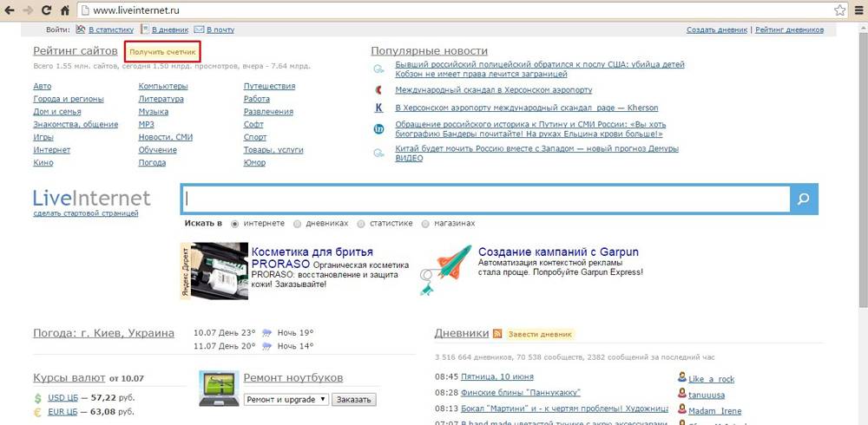Screen dimensions: 868x425
Task: Open Знакомства, общение category
Action: pyautogui.click(x=76, y=125)
